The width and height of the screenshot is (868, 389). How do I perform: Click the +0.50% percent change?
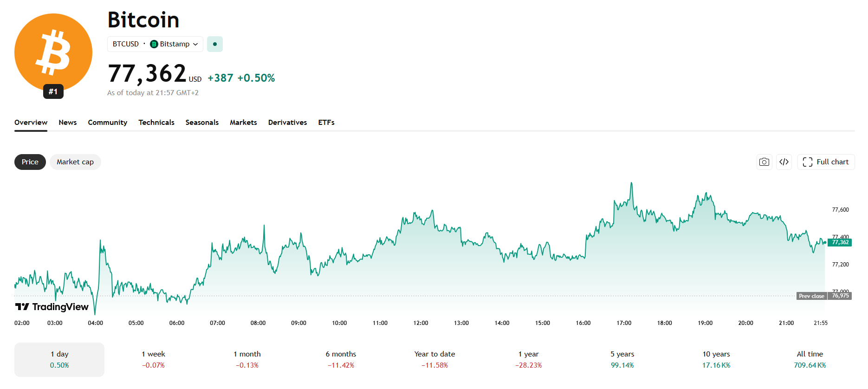[x=256, y=78]
